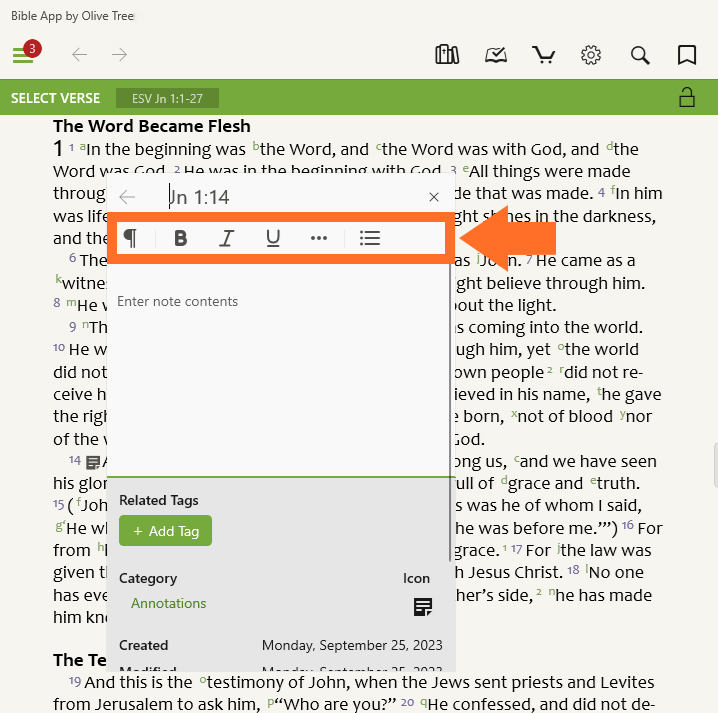Expand more formatting options ellipsis

tap(319, 238)
